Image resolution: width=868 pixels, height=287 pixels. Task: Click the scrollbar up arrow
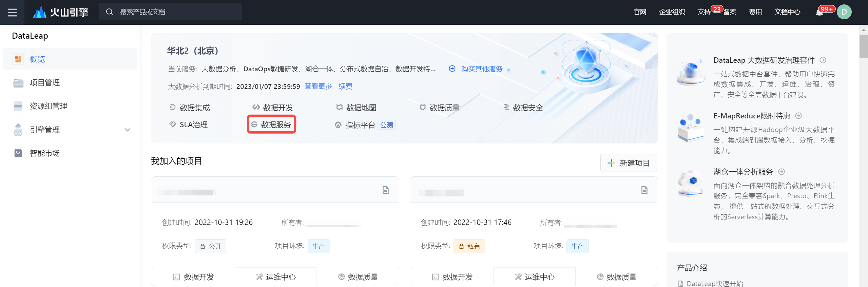(x=864, y=30)
